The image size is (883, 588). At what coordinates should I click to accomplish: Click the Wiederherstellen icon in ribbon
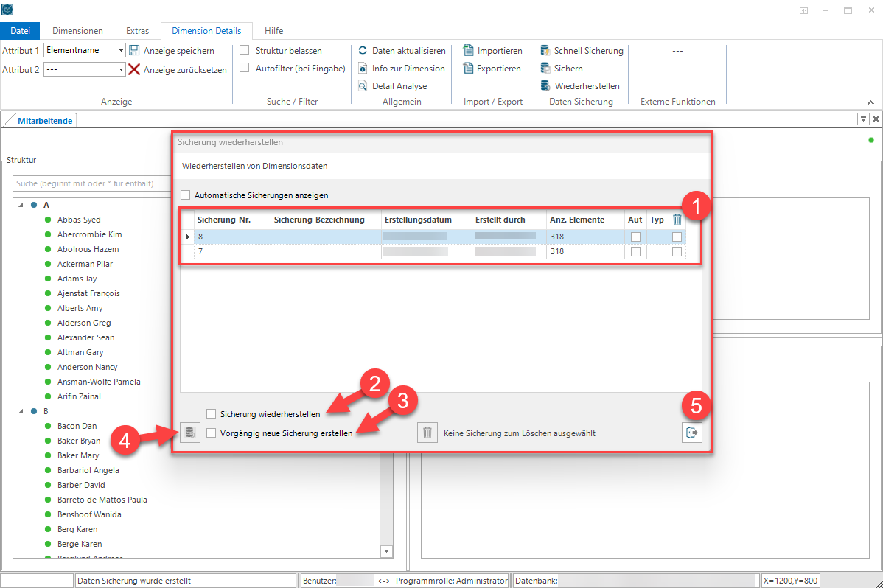pyautogui.click(x=545, y=85)
